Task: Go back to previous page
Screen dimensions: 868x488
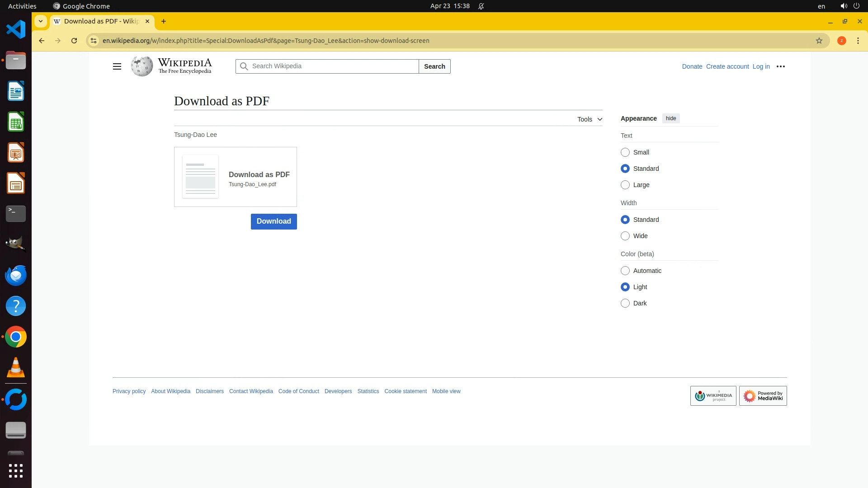Action: [42, 41]
